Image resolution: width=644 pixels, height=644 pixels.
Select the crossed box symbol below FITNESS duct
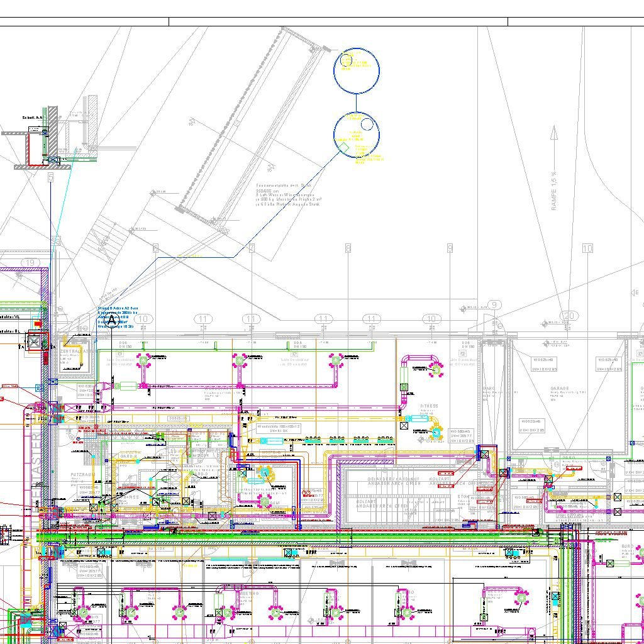pos(404,426)
